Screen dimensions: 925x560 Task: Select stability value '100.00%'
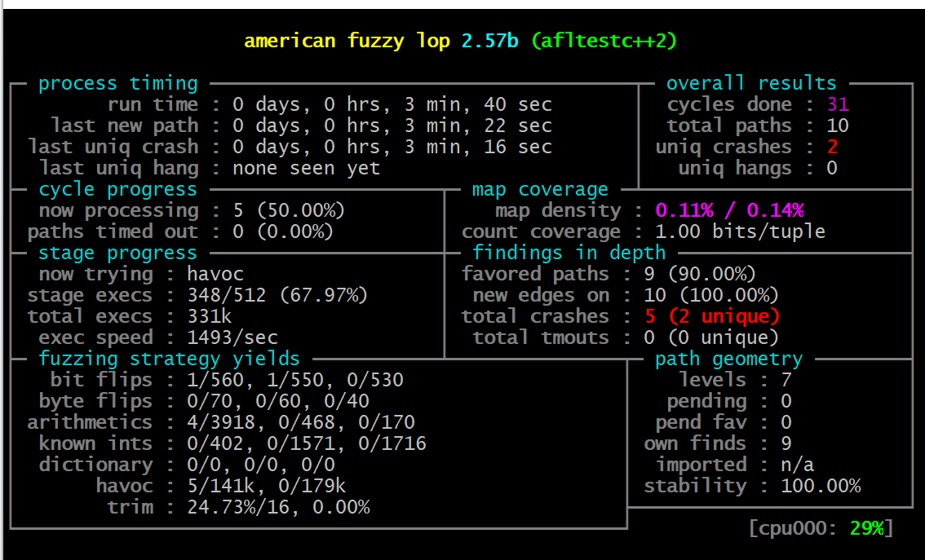(821, 487)
